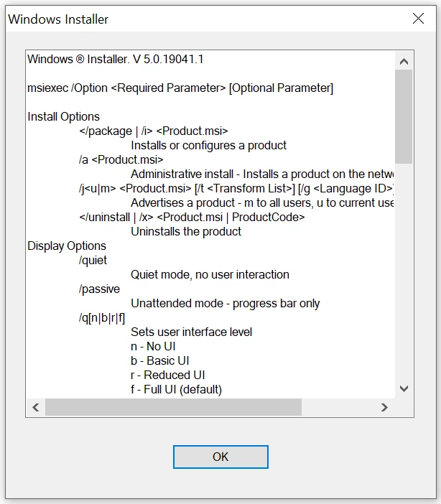Click the '/q[n|b|r|f]' option text

(x=102, y=317)
